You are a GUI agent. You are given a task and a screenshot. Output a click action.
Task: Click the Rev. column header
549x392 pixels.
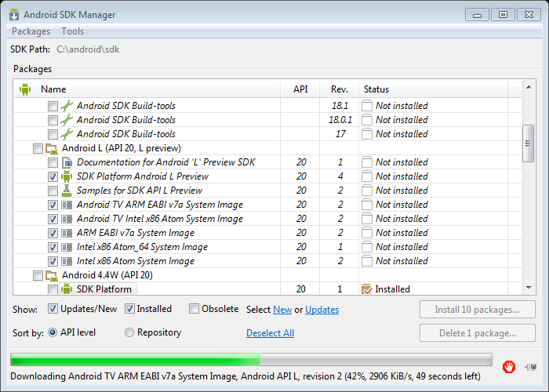[340, 89]
